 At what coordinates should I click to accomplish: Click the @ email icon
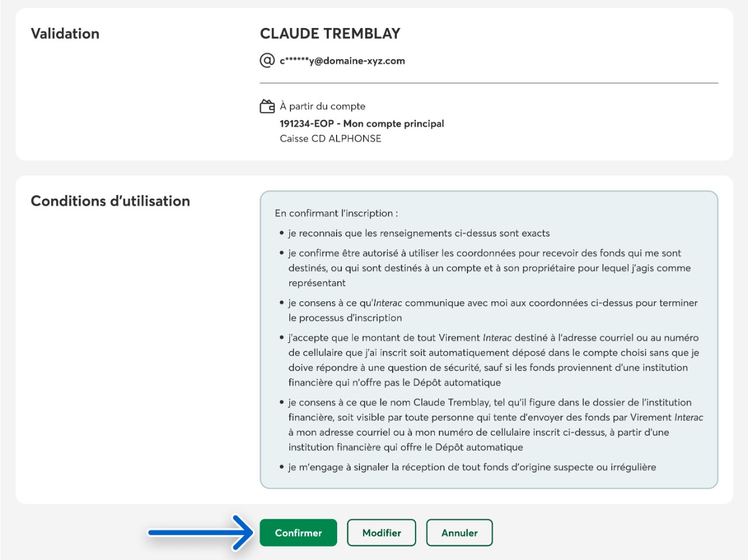point(267,60)
